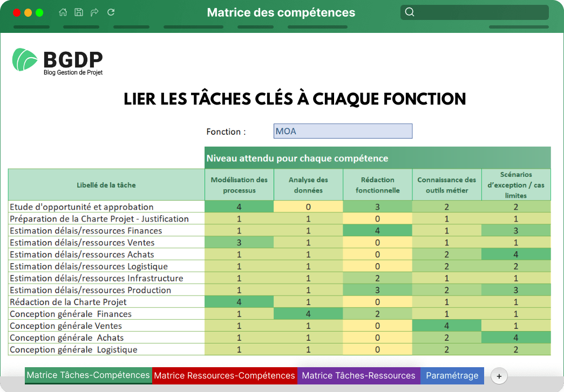
Task: Click dark green Analyse cell for Conception générale Finances
Action: 308,314
